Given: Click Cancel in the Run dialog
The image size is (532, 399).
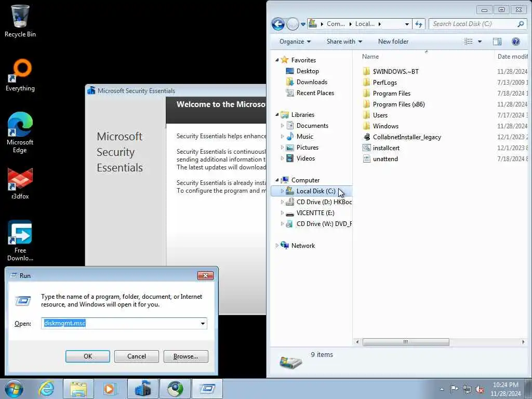Looking at the screenshot, I should pyautogui.click(x=137, y=356).
